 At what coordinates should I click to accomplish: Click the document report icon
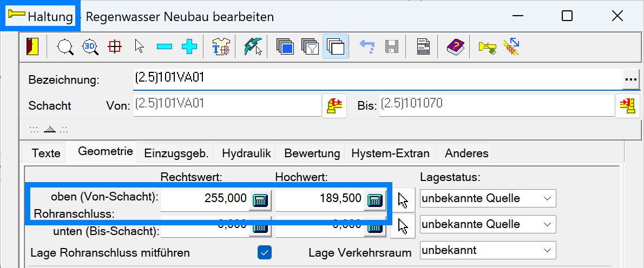pyautogui.click(x=423, y=47)
